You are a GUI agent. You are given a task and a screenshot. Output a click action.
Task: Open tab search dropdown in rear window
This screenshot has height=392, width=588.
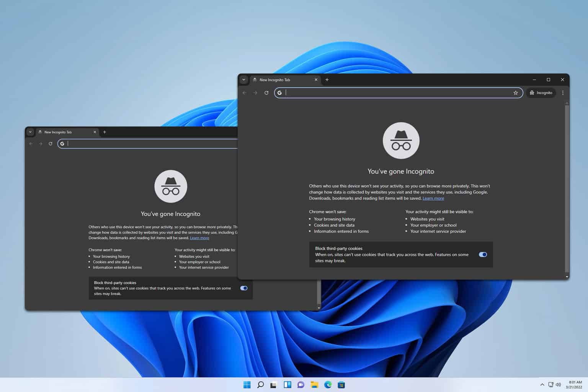30,132
